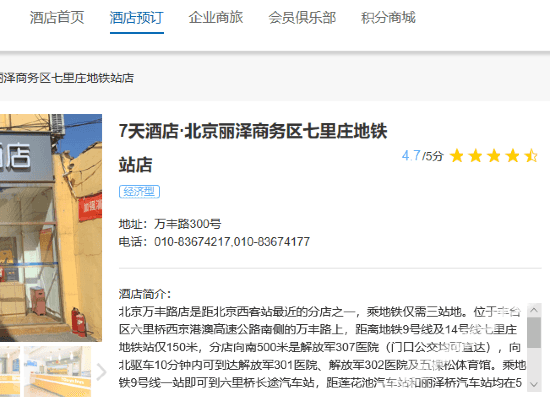The width and height of the screenshot is (550, 412).
Task: Click the description line mentioning 解放军307医院
Action: point(320,347)
